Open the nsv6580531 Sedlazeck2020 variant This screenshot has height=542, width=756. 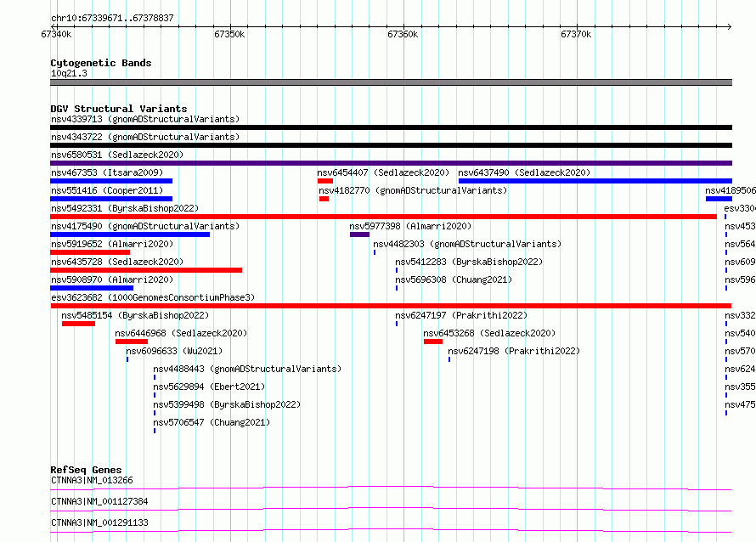(x=117, y=155)
